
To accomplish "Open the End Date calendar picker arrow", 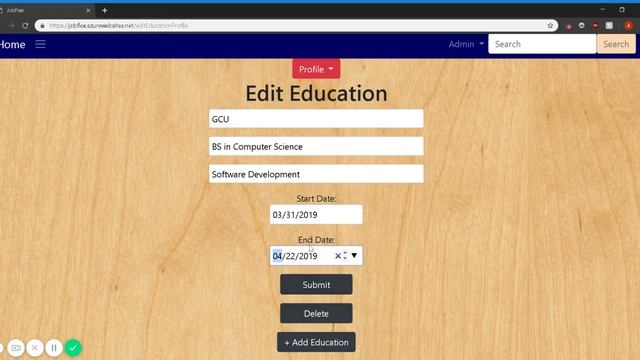I will click(354, 256).
